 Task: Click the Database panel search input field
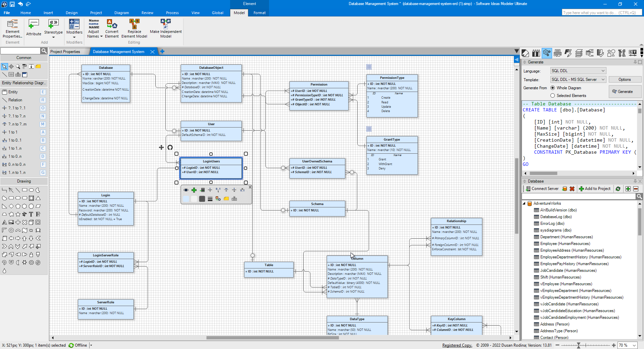coord(579,197)
